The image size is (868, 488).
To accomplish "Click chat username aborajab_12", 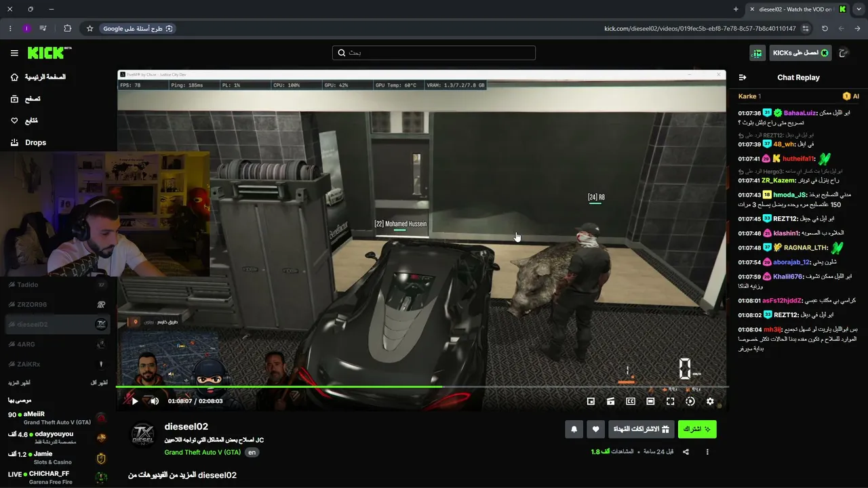I will (791, 262).
